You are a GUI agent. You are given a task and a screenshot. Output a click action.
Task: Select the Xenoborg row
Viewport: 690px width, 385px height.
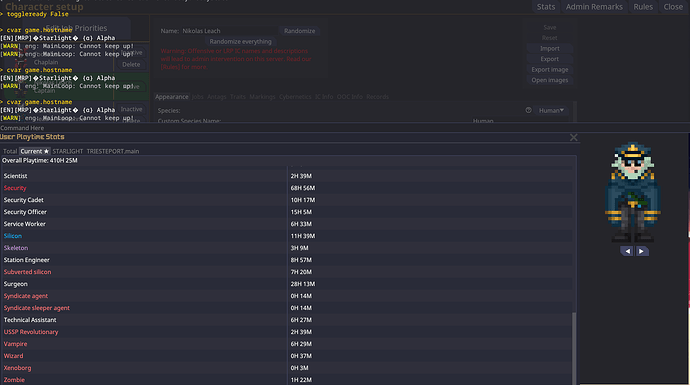(287, 368)
